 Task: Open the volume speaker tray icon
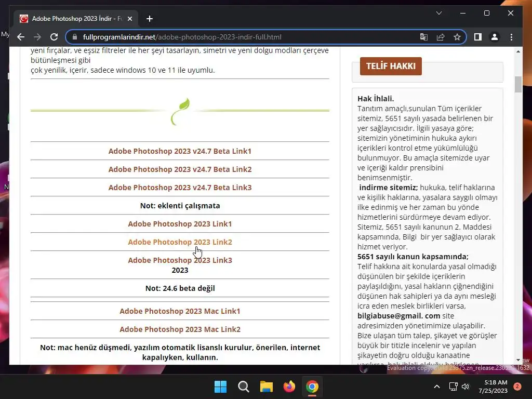465,387
